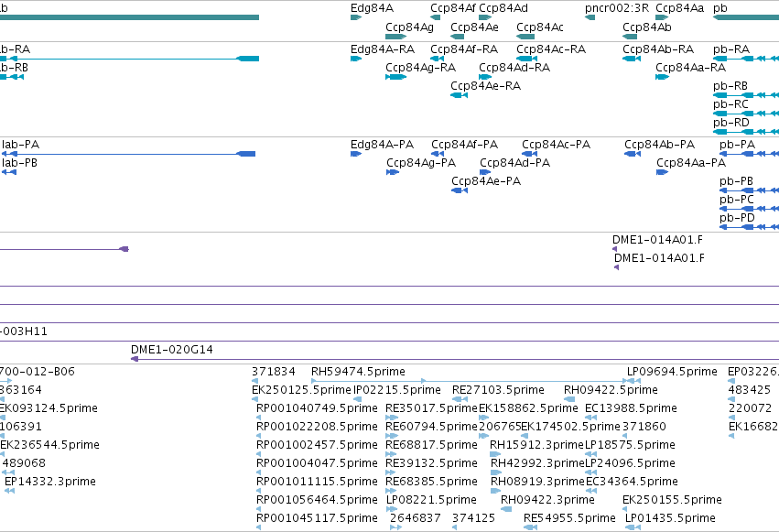Select the RE54955.5prime EST
The width and height of the screenshot is (779, 532).
(x=531, y=528)
